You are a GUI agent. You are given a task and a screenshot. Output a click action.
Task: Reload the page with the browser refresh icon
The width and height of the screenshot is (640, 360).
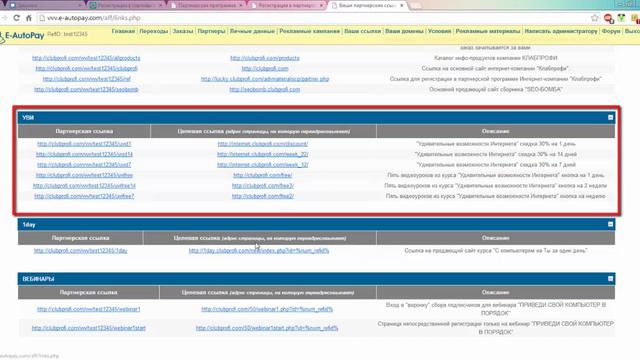tap(16, 18)
